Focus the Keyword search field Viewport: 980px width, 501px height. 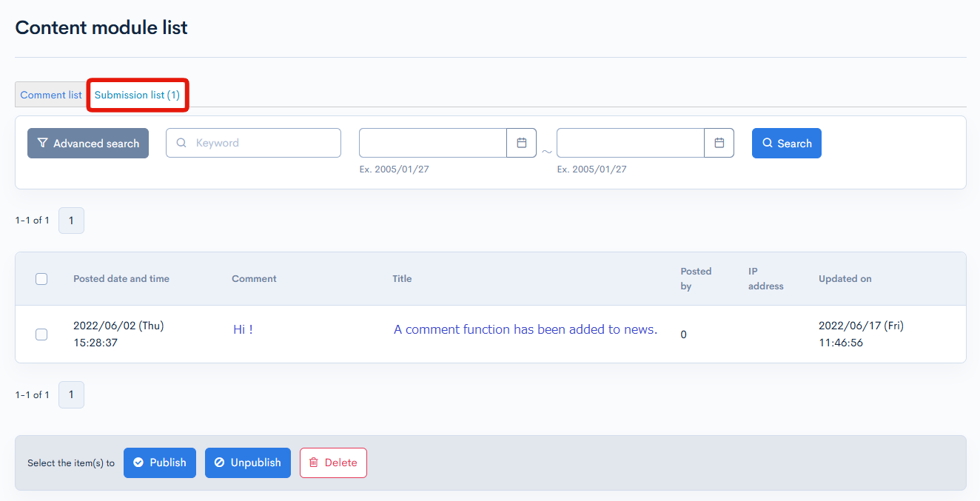pos(263,143)
